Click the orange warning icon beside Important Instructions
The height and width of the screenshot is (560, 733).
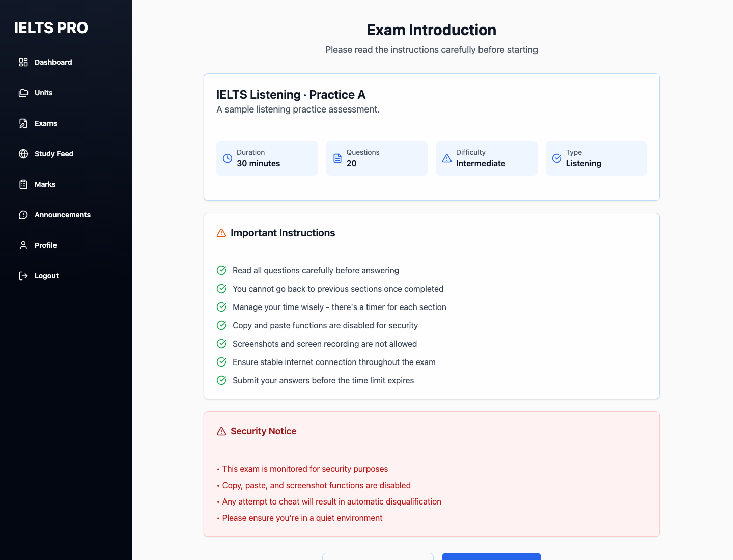pos(221,233)
